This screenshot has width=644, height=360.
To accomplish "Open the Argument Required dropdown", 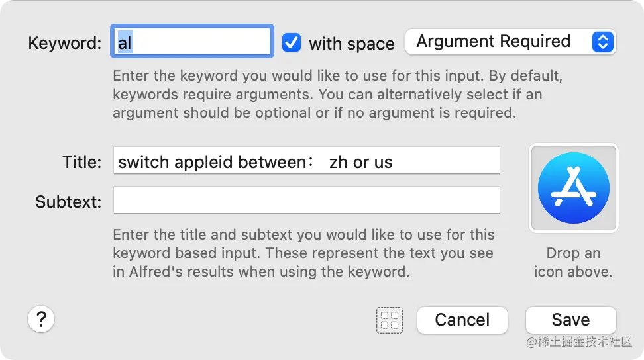I will coord(509,42).
